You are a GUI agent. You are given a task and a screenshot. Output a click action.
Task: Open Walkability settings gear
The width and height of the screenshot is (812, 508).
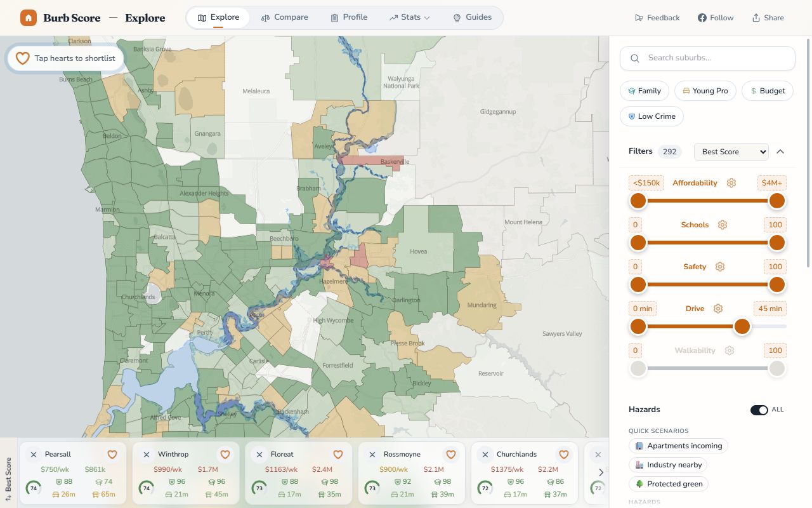(730, 351)
